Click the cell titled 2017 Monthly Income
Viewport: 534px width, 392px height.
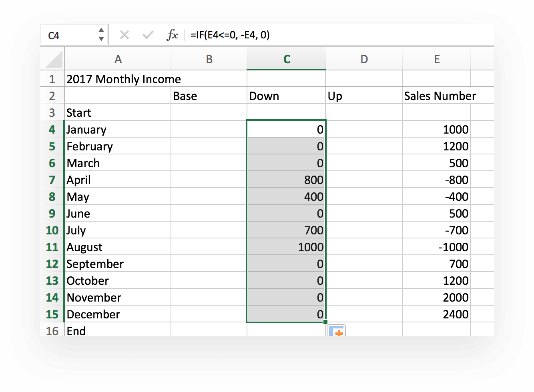(118, 79)
